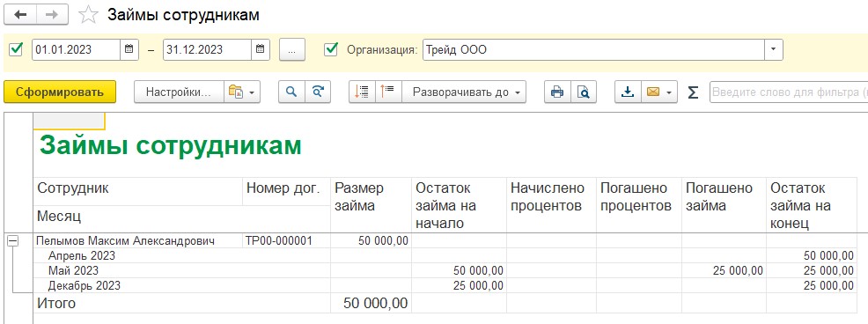Image resolution: width=868 pixels, height=324 pixels.
Task: Click the save report download icon
Action: point(628,92)
